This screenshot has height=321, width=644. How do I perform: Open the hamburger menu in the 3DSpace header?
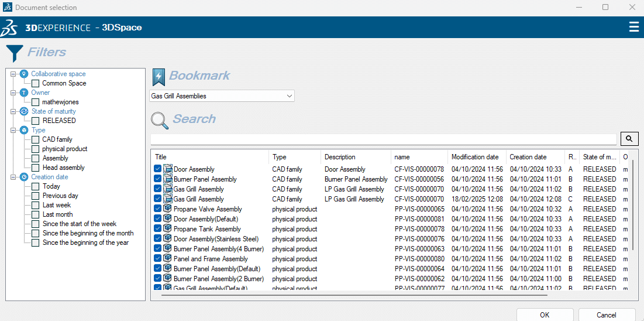(633, 27)
